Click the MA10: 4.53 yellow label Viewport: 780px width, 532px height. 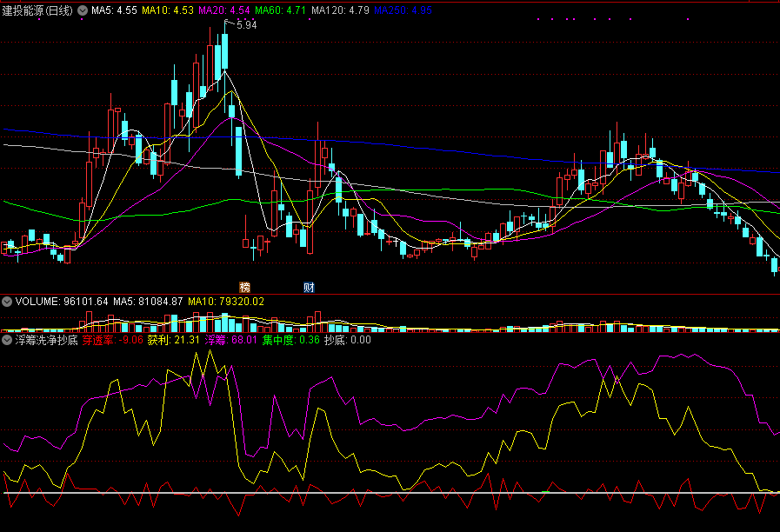point(168,10)
